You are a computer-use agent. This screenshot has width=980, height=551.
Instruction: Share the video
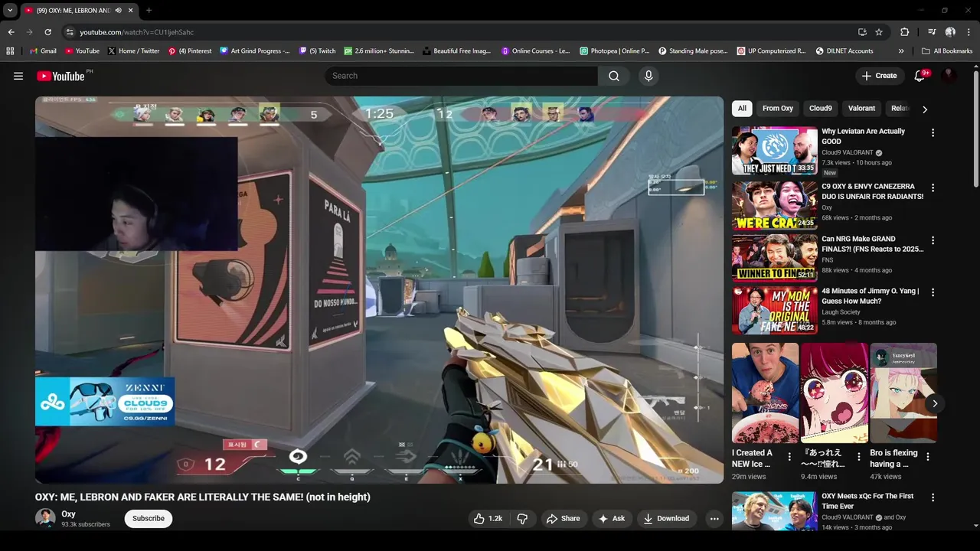point(563,518)
